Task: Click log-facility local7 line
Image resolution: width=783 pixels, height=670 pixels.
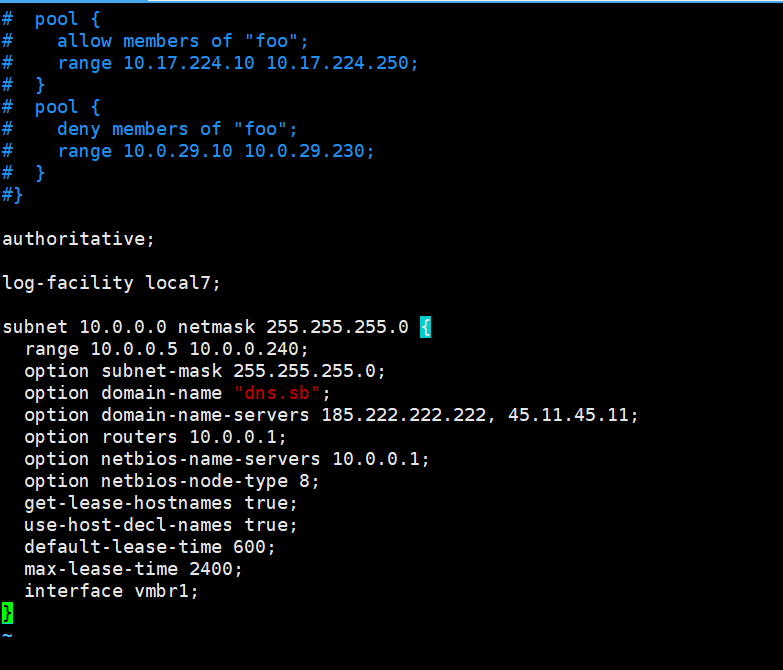Action: coord(111,283)
